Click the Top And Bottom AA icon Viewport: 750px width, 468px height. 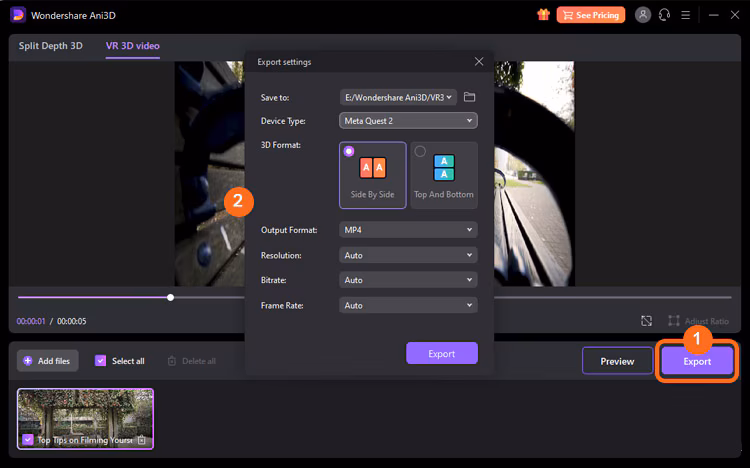[444, 167]
